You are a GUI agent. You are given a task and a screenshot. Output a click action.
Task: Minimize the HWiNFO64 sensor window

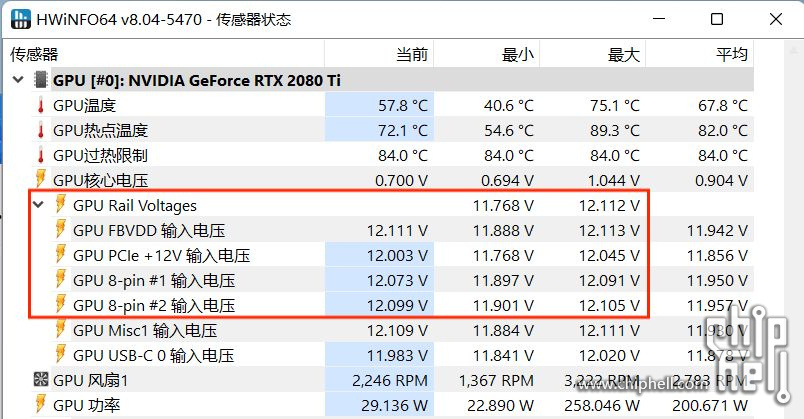click(x=659, y=19)
